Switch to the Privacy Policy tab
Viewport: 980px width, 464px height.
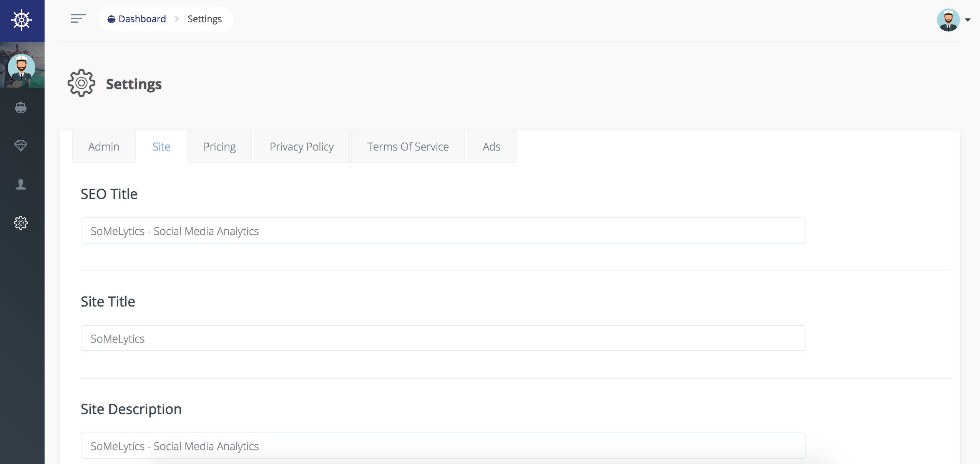pyautogui.click(x=301, y=147)
